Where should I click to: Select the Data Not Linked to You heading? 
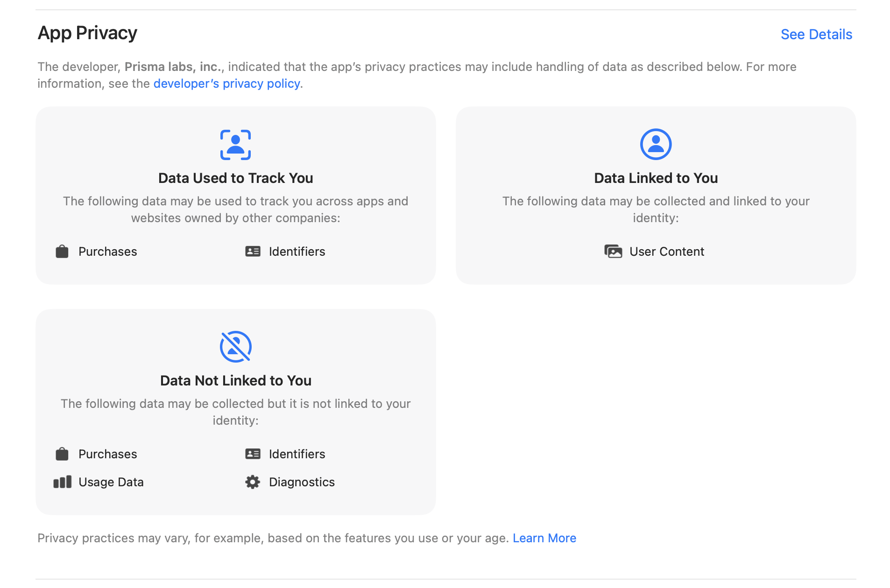(235, 381)
